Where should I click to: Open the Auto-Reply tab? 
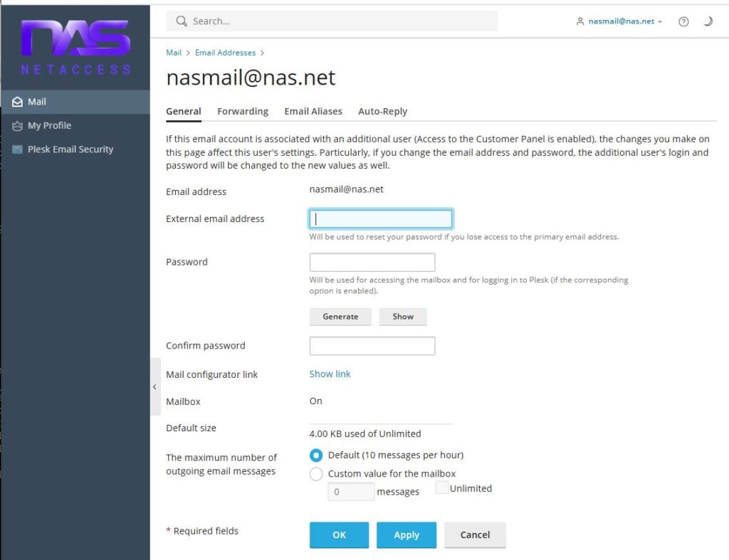[382, 112]
